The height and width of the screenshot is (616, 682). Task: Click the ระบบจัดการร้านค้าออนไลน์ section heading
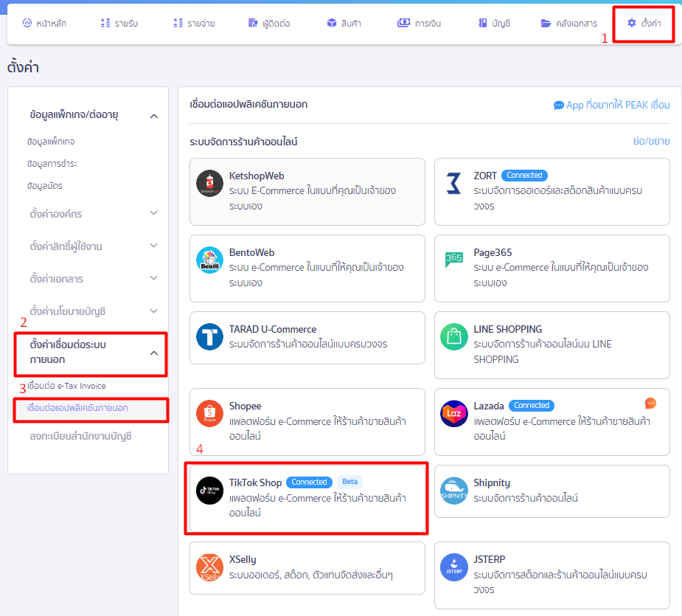pyautogui.click(x=243, y=142)
